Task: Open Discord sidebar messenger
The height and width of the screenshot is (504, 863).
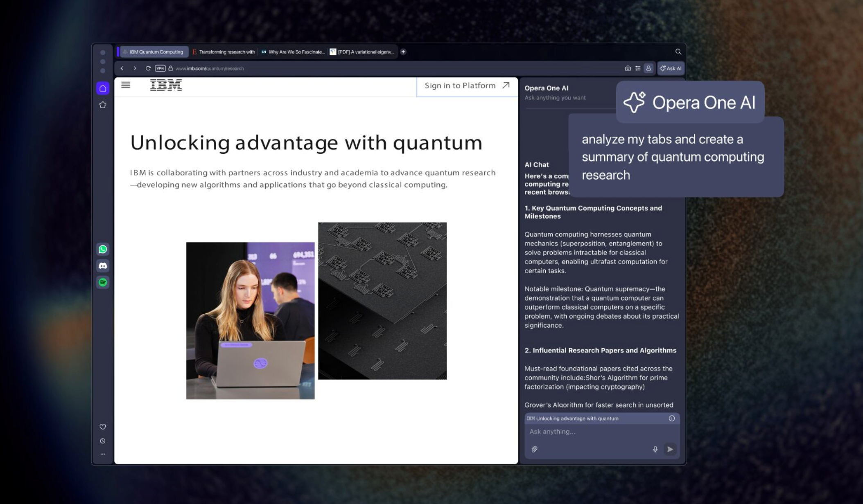Action: pyautogui.click(x=103, y=266)
